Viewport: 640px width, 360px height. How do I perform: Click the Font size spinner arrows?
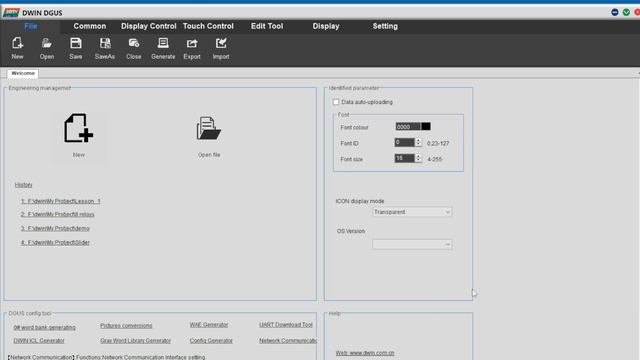tap(418, 158)
